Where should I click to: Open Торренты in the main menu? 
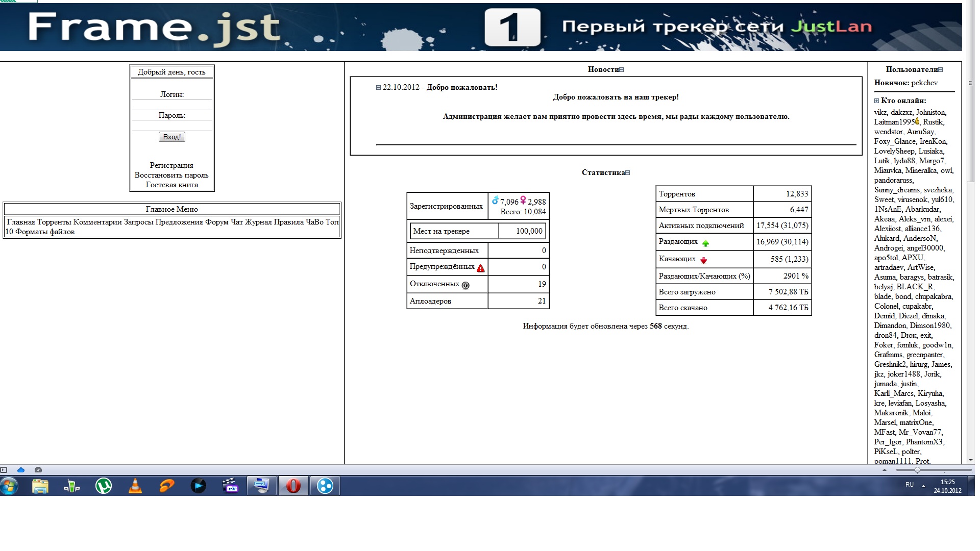[54, 222]
